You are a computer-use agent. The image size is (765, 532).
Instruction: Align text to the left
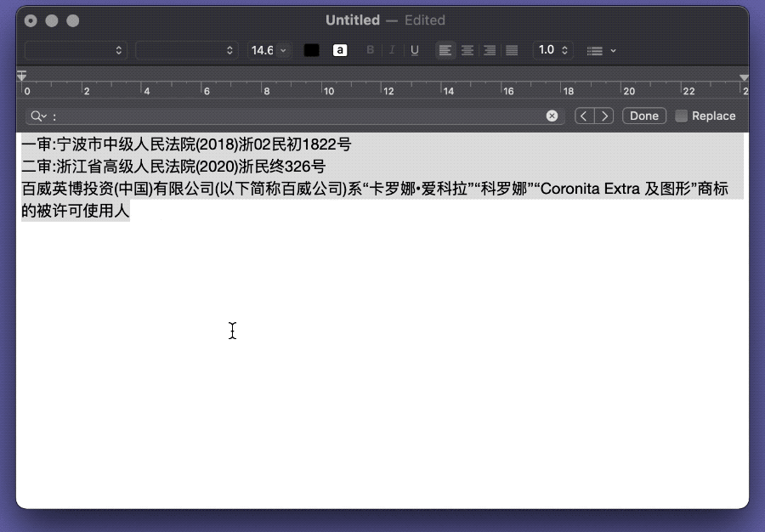pyautogui.click(x=445, y=50)
